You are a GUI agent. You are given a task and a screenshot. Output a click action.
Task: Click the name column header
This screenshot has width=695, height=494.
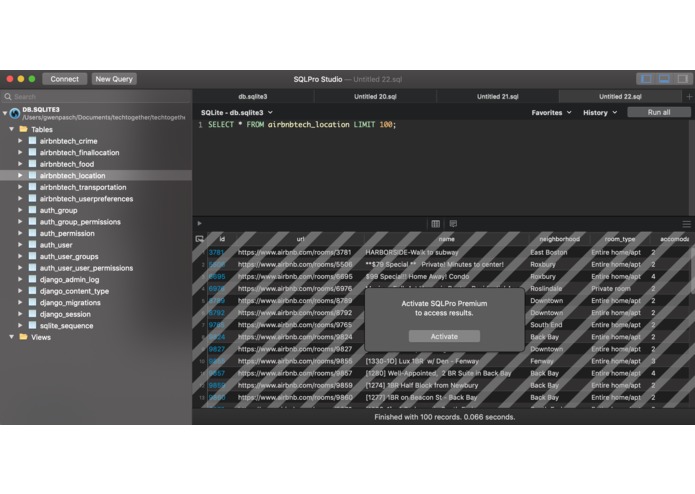pos(446,239)
